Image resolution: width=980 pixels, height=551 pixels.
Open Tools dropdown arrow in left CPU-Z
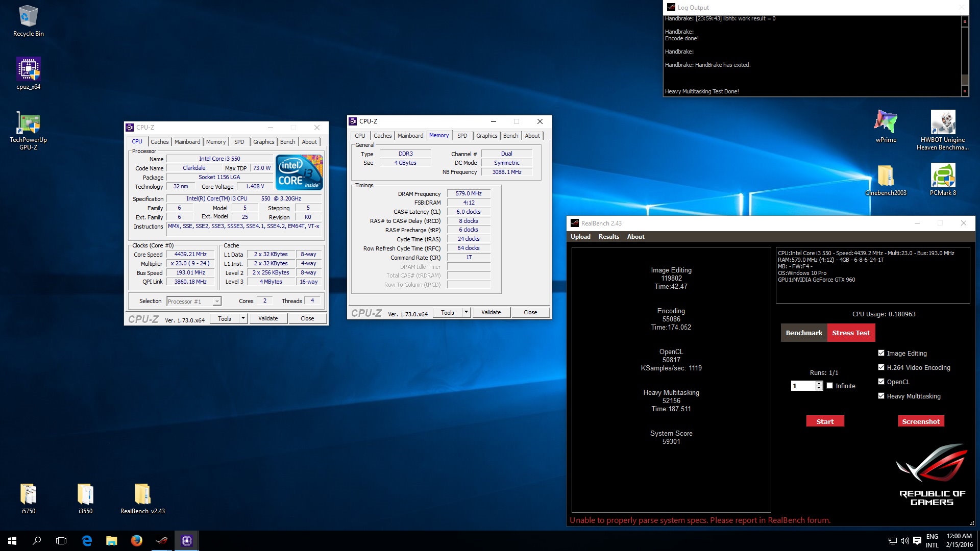coord(243,318)
